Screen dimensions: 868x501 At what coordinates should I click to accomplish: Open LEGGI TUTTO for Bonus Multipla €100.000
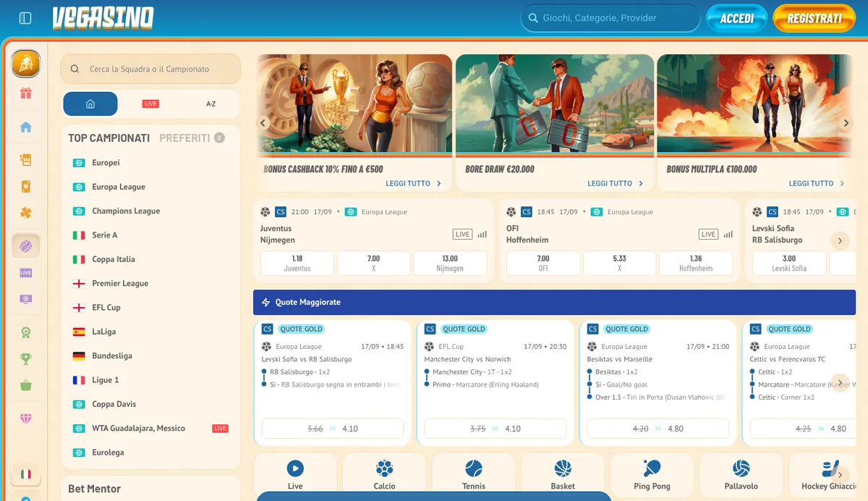click(x=817, y=183)
